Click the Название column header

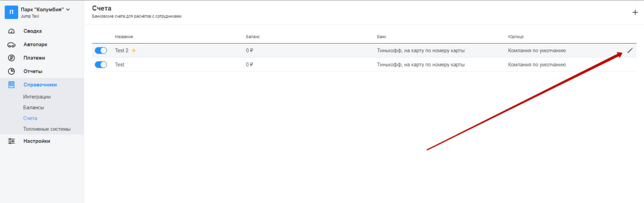[x=124, y=37]
